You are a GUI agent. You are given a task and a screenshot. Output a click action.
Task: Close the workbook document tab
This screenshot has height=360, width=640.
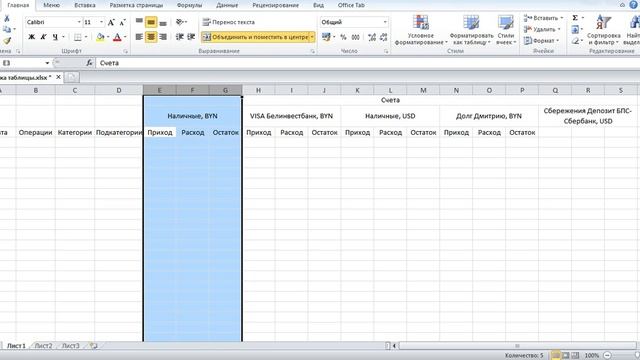(58, 77)
